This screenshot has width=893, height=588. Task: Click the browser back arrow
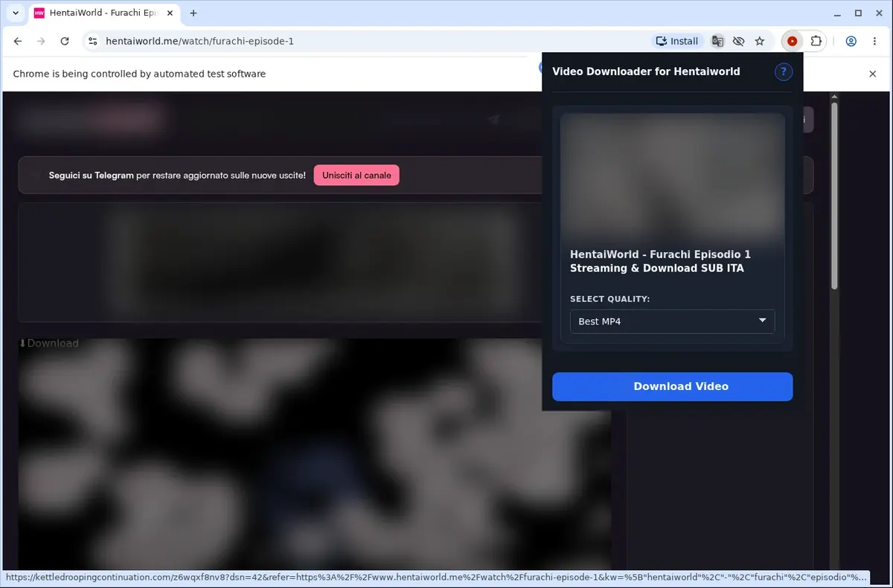click(18, 42)
